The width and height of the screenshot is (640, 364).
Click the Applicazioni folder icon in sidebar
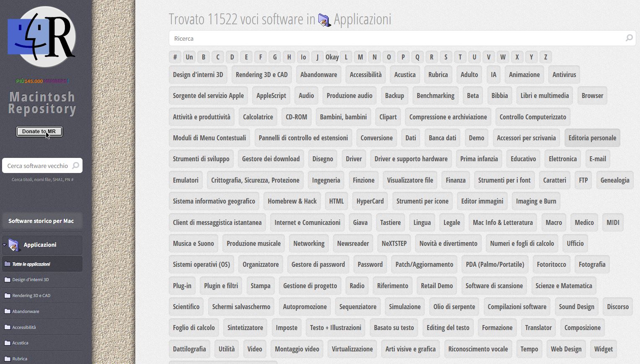(14, 245)
